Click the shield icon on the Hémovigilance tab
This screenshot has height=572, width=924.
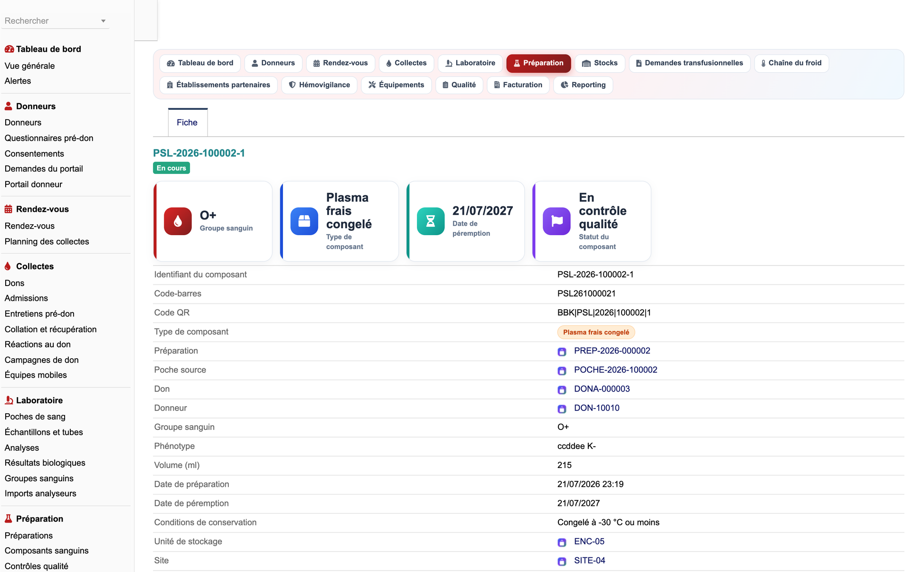point(292,85)
